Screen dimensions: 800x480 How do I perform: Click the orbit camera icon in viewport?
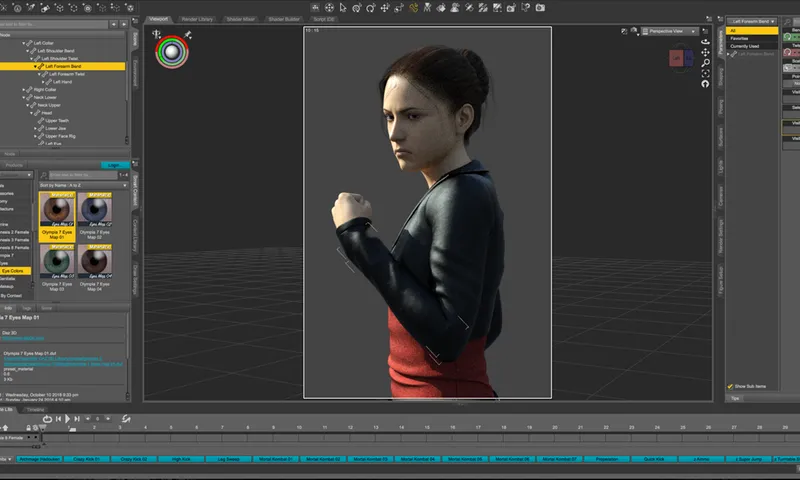coord(705,42)
